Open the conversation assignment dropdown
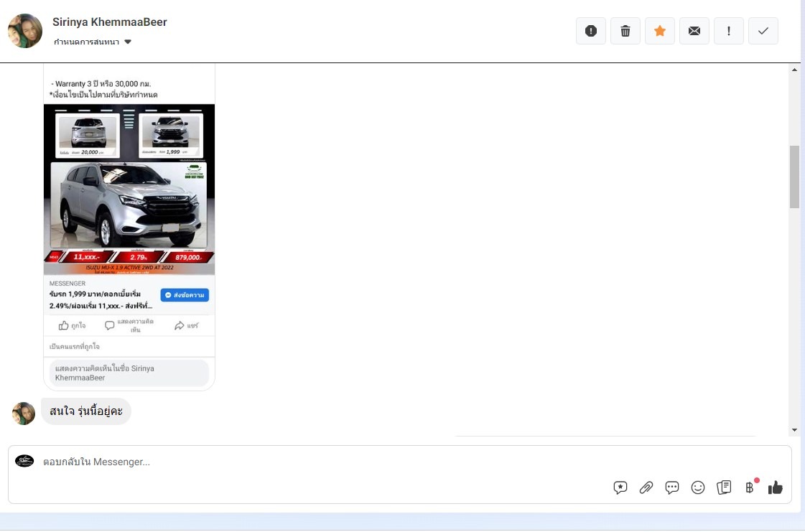The image size is (805, 532). [93, 42]
